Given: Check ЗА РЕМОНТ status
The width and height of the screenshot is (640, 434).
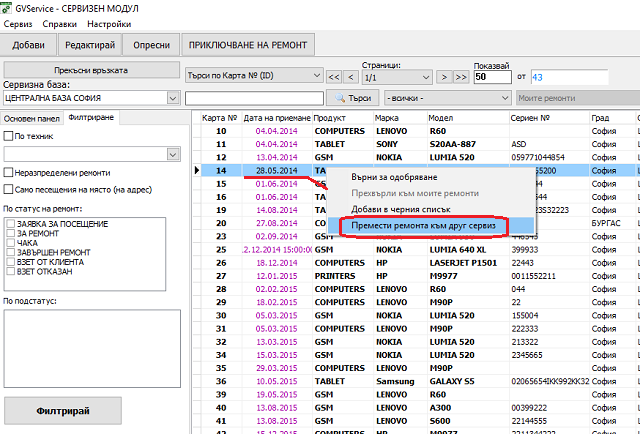Looking at the screenshot, I should point(11,234).
